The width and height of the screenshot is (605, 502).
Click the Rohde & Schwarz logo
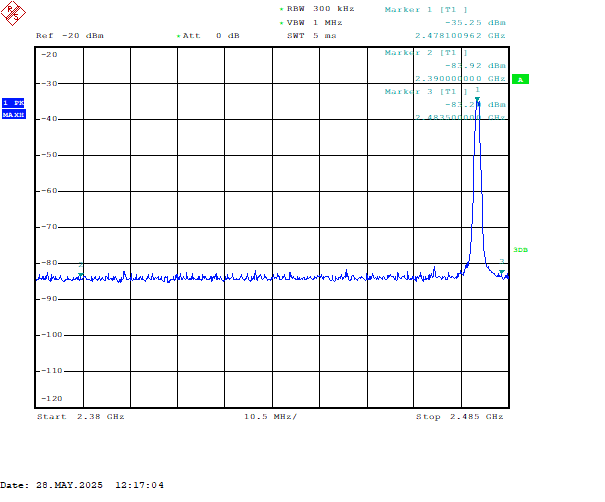(13, 13)
